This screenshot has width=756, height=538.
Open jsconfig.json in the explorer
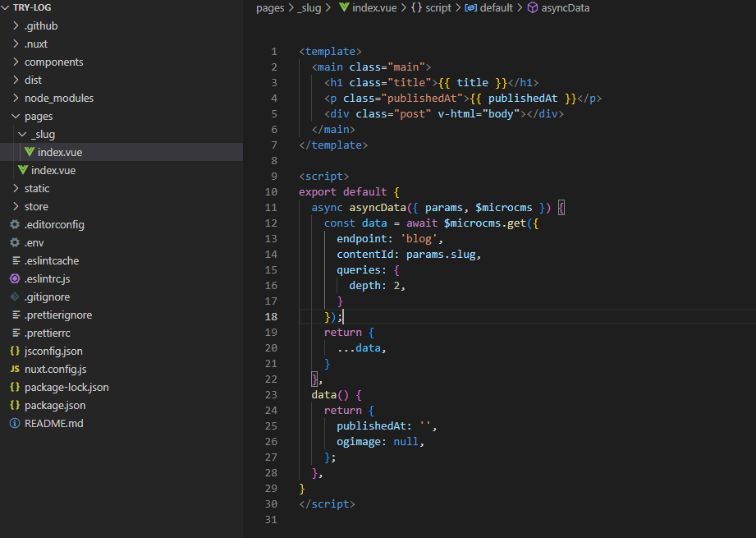[x=53, y=351]
